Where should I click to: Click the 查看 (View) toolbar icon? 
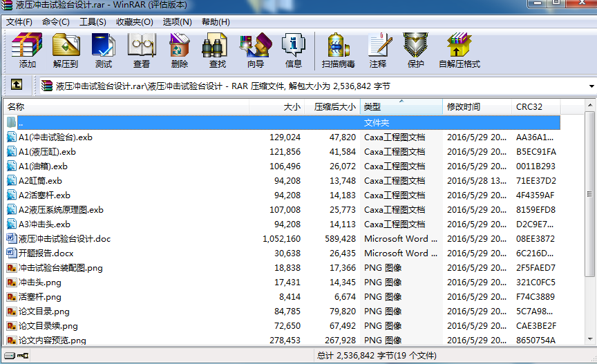(142, 45)
